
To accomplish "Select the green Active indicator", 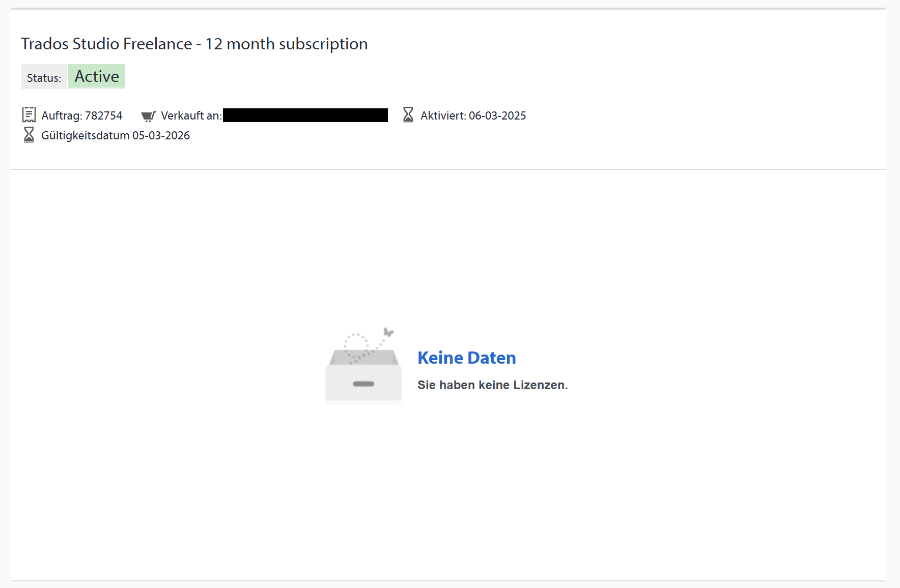I will click(x=96, y=76).
